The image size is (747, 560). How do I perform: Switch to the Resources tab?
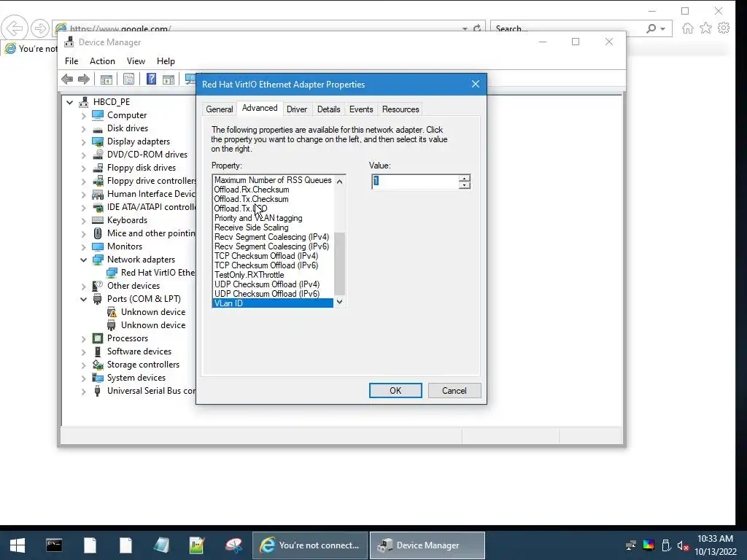point(400,109)
